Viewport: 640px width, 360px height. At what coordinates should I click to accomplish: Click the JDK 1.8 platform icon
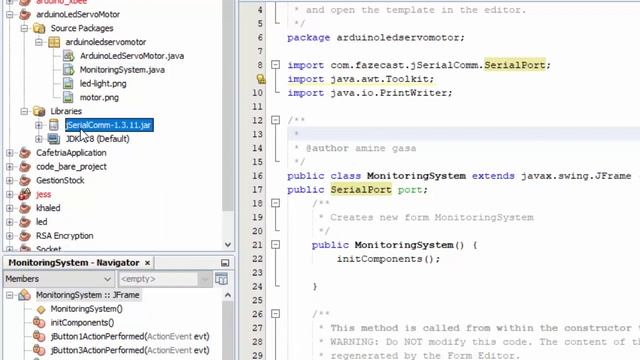(53, 139)
